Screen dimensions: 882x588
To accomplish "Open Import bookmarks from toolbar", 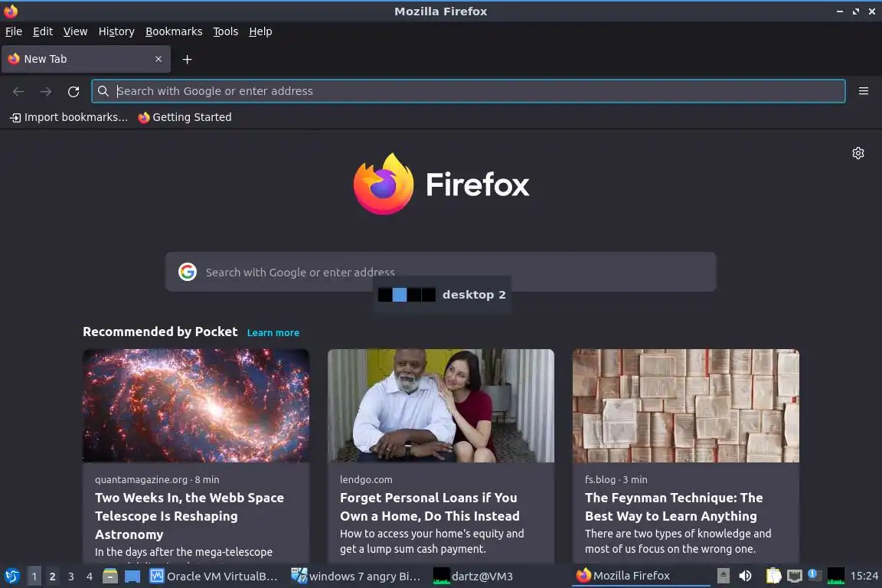I will (69, 117).
